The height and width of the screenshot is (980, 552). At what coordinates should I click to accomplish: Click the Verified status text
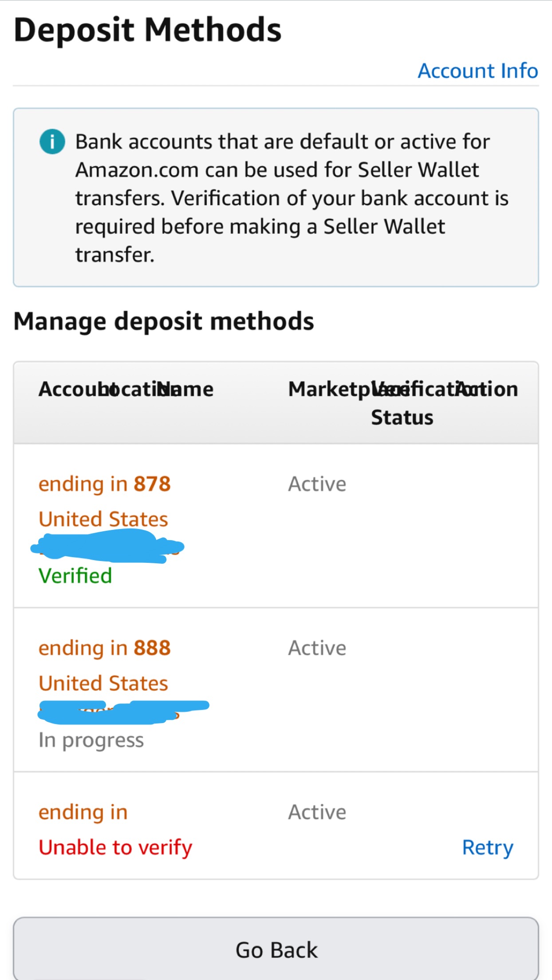pos(75,576)
